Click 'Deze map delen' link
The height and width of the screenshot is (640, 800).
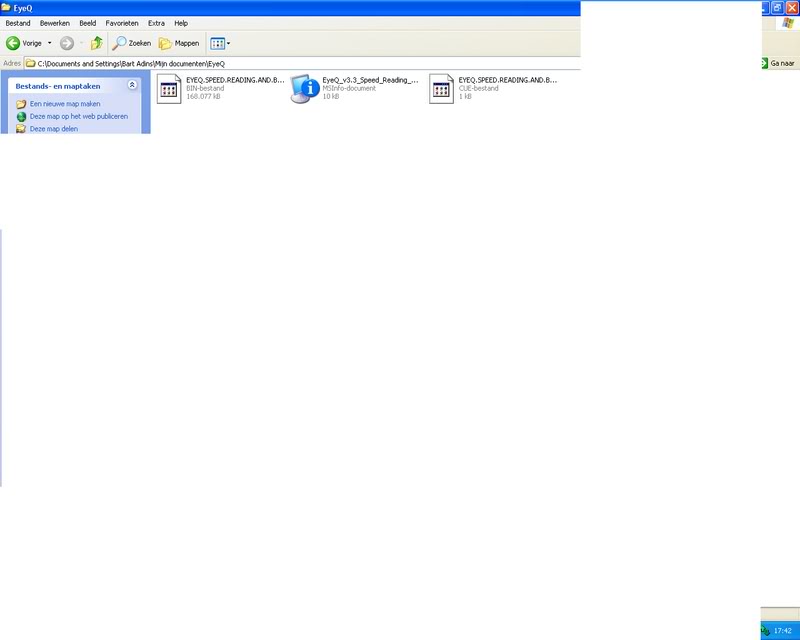click(53, 128)
